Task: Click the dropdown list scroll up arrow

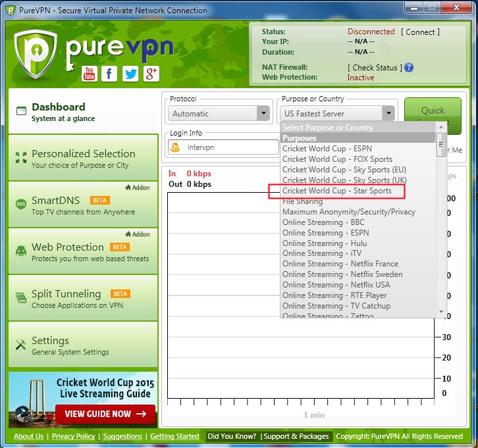Action: 441,127
